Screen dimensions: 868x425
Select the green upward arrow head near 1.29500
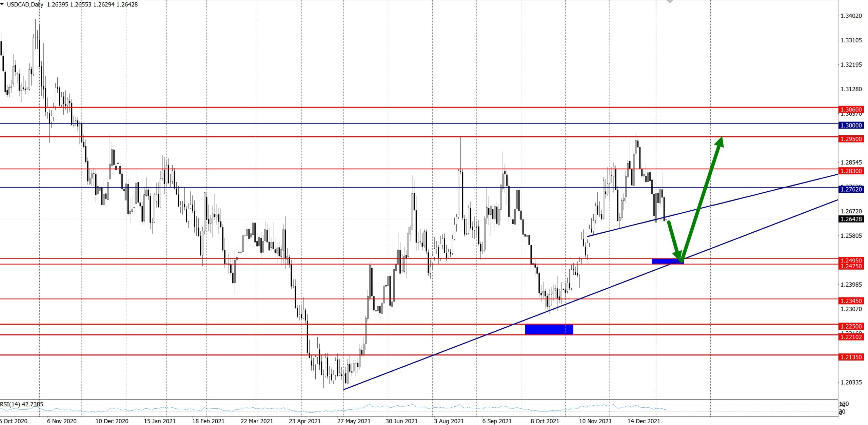click(720, 142)
